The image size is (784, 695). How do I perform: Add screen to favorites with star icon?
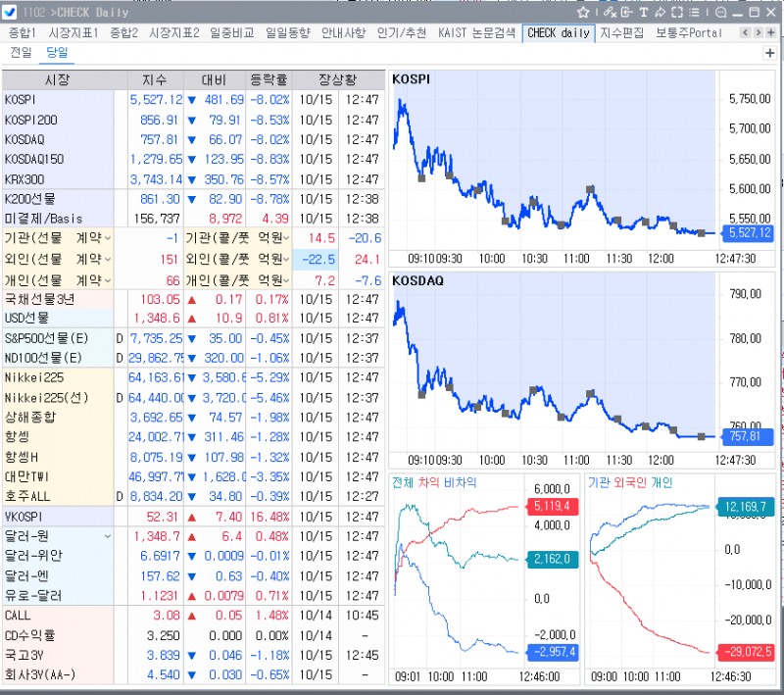583,13
